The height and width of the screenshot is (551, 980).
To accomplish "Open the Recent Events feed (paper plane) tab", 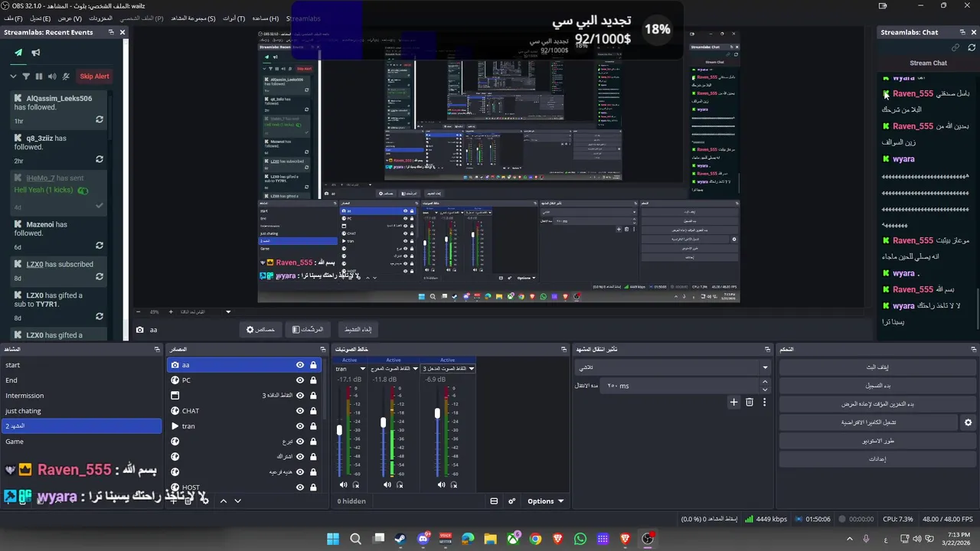I will tap(18, 53).
